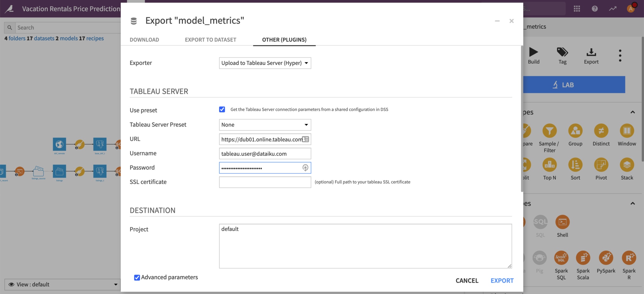The width and height of the screenshot is (644, 294).
Task: Open the Exporter dropdown
Action: [264, 63]
